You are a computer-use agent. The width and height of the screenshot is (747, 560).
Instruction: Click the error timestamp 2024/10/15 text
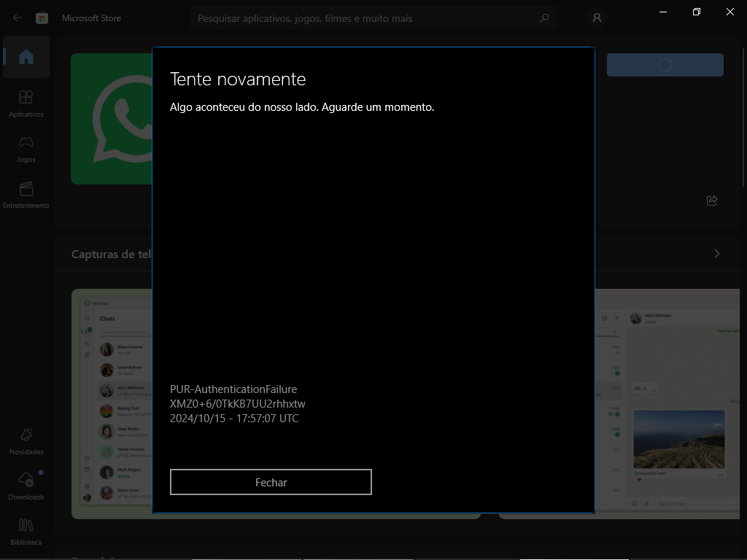(234, 418)
